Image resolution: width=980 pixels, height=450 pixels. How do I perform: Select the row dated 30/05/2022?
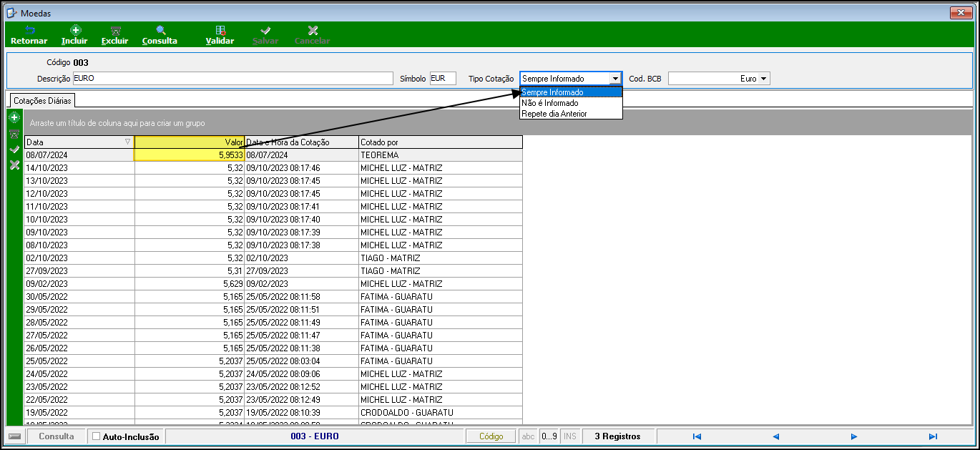coord(273,297)
